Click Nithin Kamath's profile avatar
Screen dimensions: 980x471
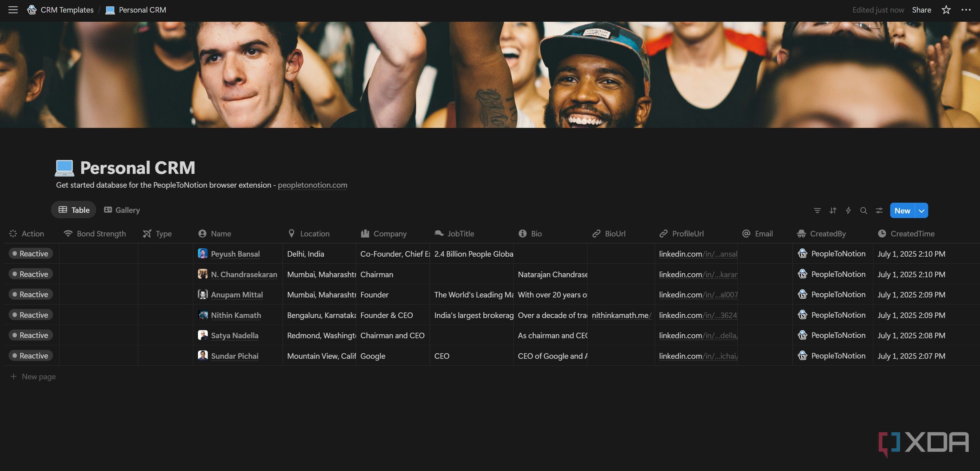pyautogui.click(x=203, y=315)
